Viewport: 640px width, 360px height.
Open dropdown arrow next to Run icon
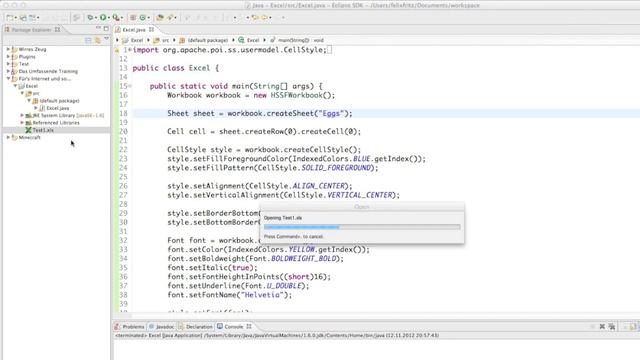tap(109, 18)
